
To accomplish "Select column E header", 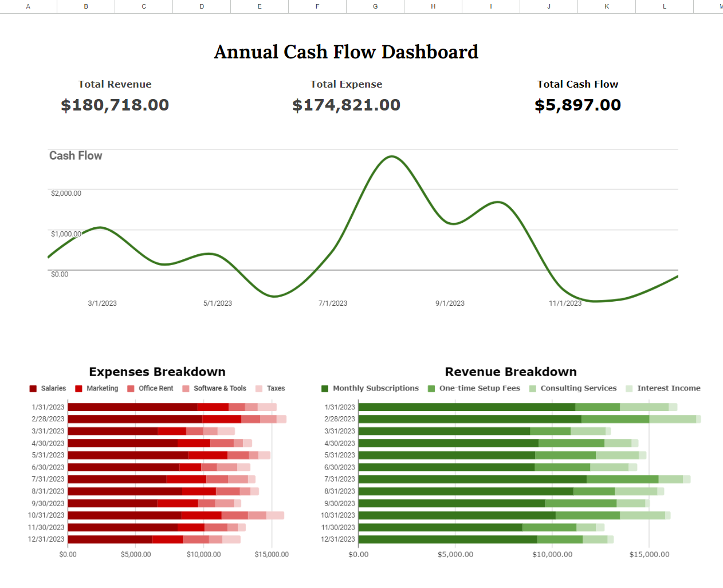I will coord(260,6).
